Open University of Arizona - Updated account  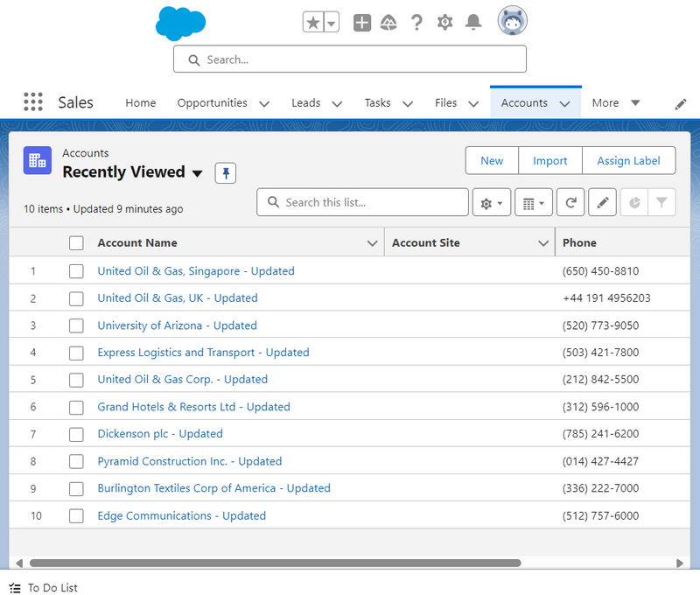tap(178, 325)
